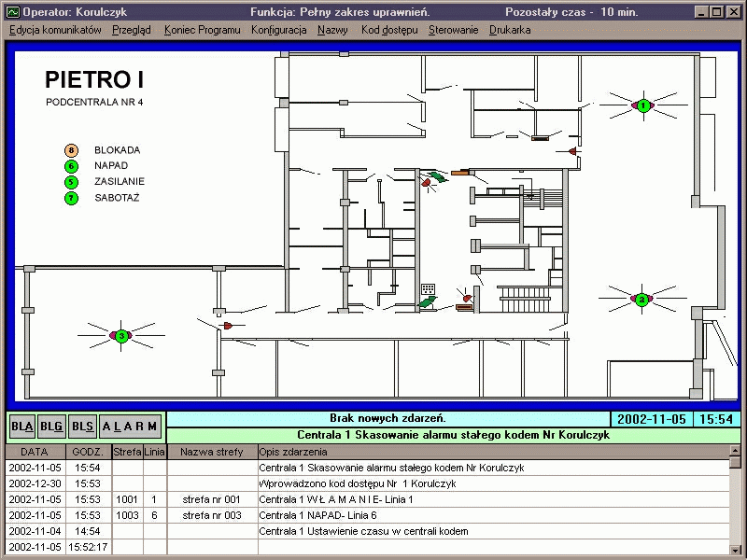Open the Edycja komunikatów menu

coord(55,30)
